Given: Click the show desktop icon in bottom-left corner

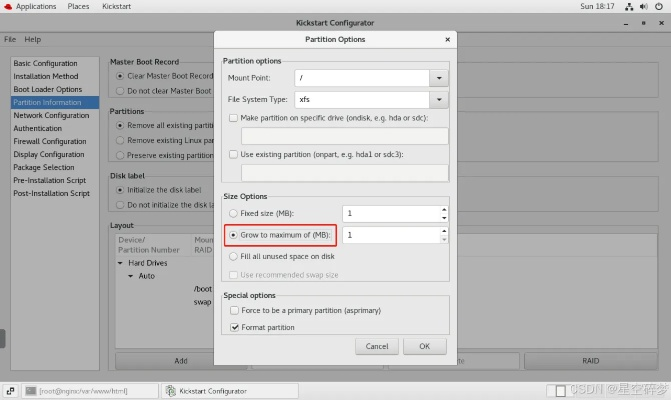Looking at the screenshot, I should coord(9,391).
